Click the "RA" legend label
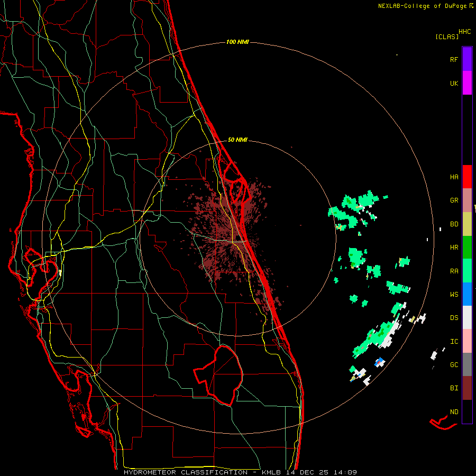 tap(454, 271)
